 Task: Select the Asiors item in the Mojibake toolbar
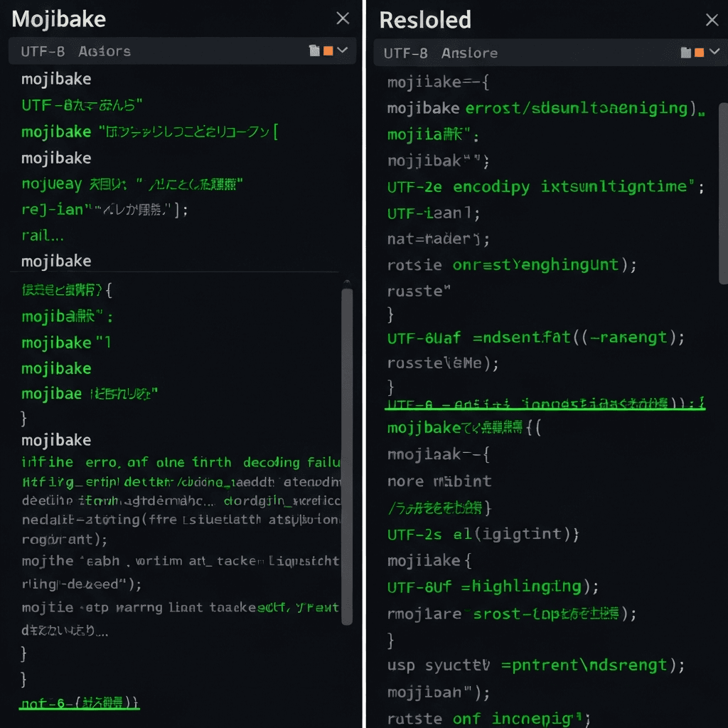pos(105,51)
